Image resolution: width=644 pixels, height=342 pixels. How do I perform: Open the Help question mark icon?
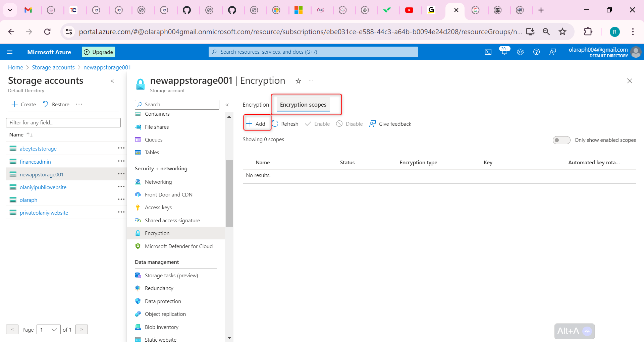[x=536, y=52]
